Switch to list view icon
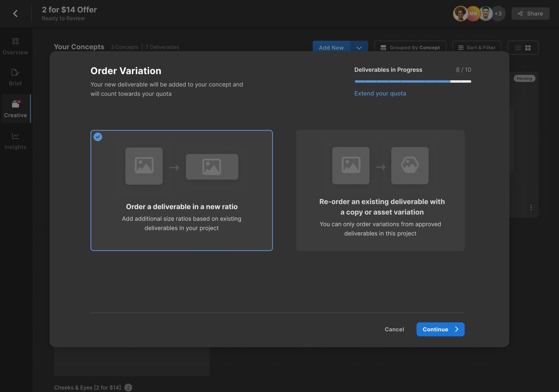This screenshot has width=559, height=392. [518, 48]
